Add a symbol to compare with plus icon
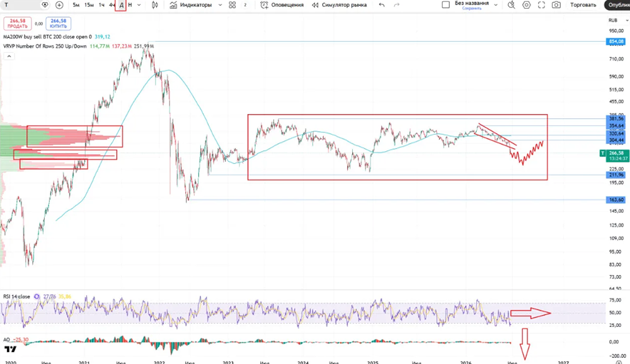The image size is (630, 364). pos(59,5)
